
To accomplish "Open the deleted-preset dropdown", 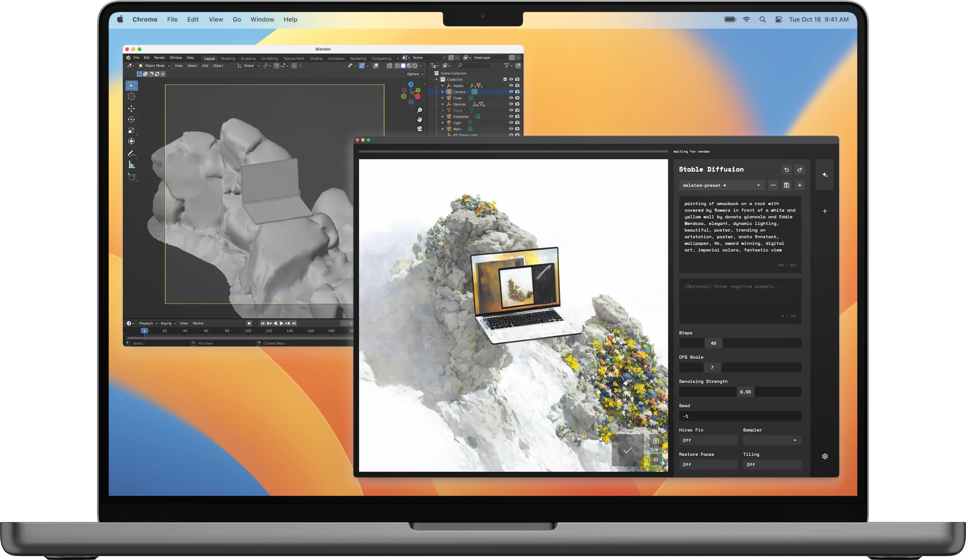I will (x=721, y=185).
